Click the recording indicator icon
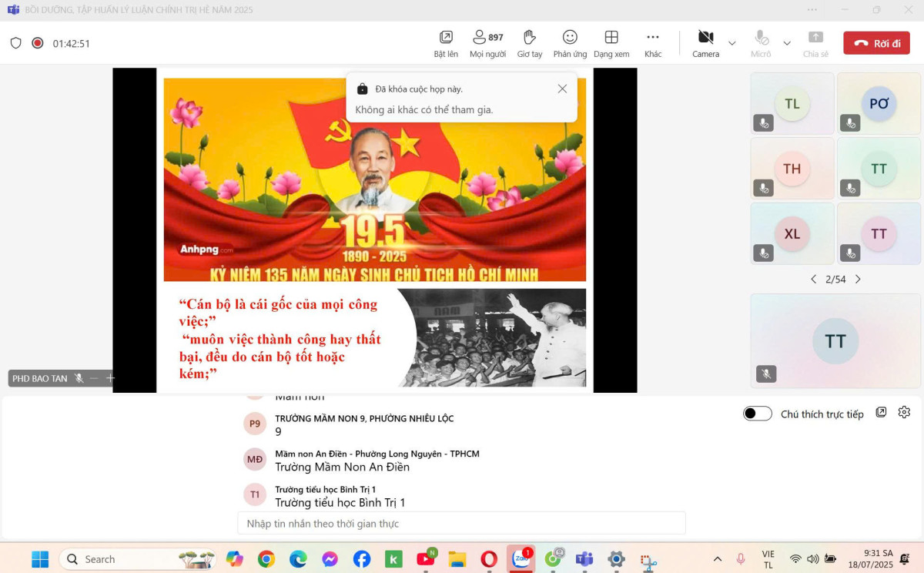 [37, 43]
